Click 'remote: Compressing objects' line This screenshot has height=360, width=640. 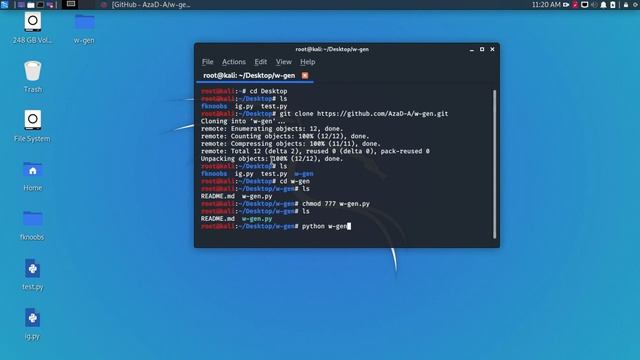coord(291,144)
